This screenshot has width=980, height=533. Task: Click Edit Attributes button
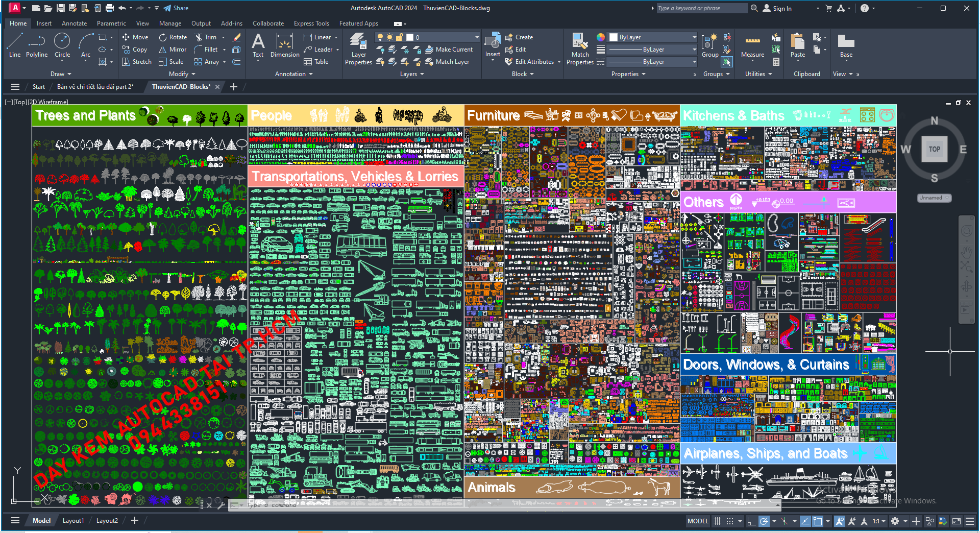[529, 62]
